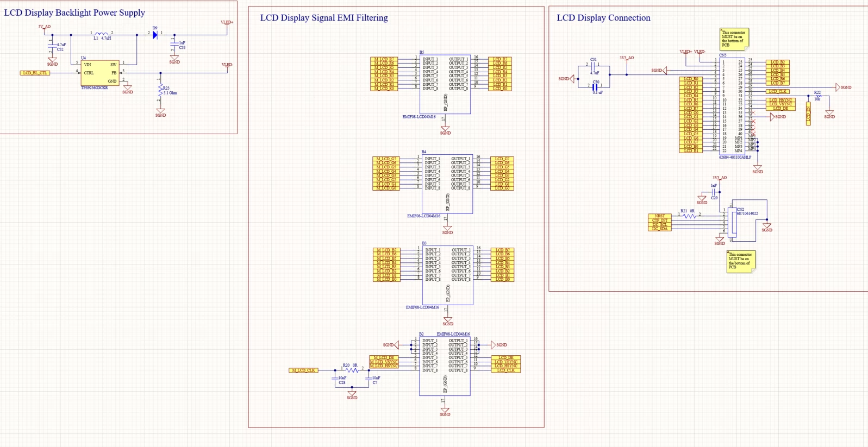Click 'LCD Display Backlight Power Supply' title
Image resolution: width=868 pixels, height=447 pixels.
pos(74,12)
